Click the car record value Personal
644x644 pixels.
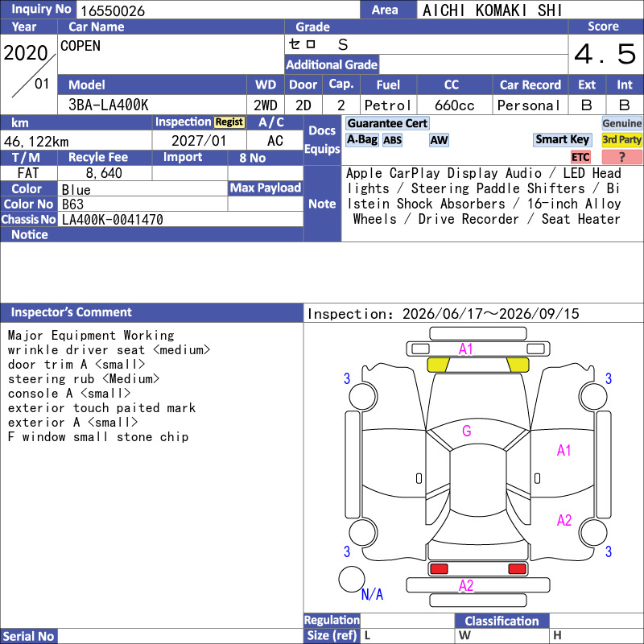529,105
